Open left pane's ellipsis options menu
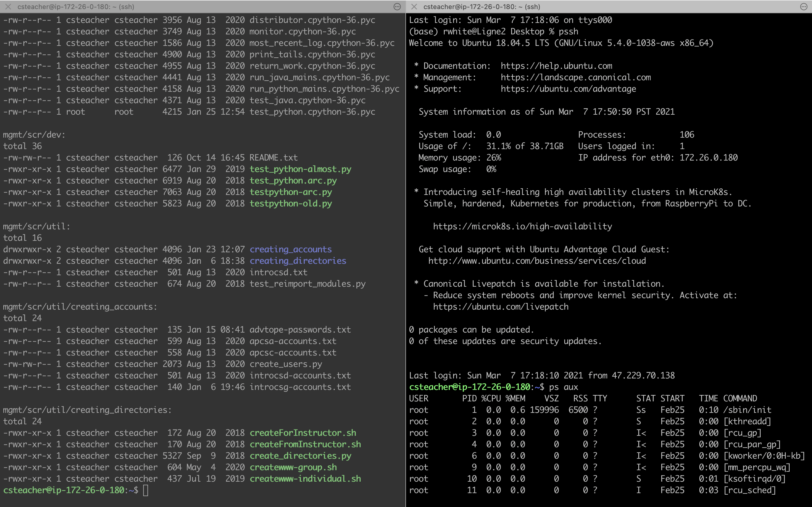This screenshot has width=812, height=507. pos(397,7)
